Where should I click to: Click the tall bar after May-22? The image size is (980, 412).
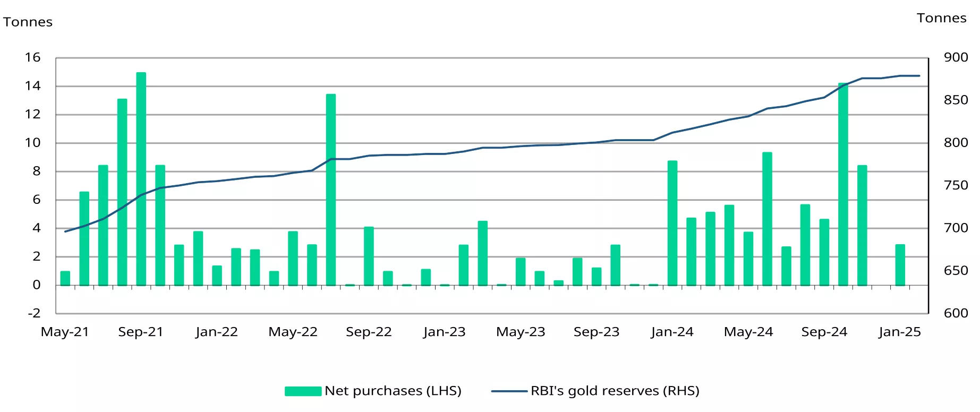pos(331,190)
